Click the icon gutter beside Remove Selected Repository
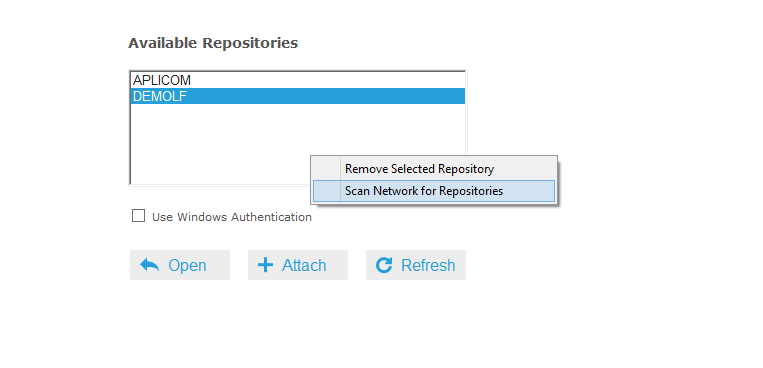Image resolution: width=763 pixels, height=368 pixels. coord(326,169)
